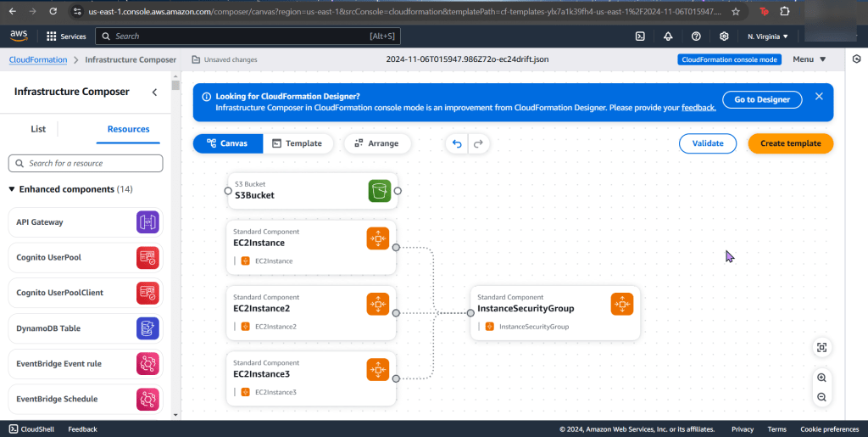
Task: Click the redo arrow in canvas toolbar
Action: pos(479,144)
